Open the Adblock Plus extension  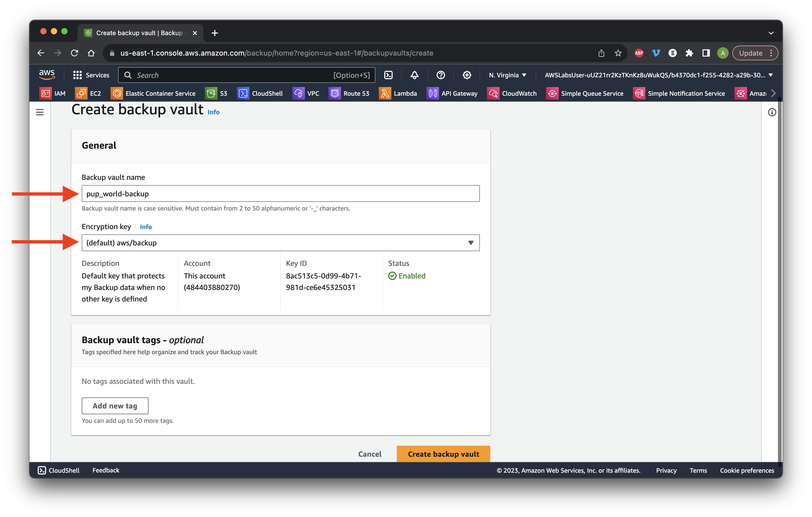coord(639,53)
